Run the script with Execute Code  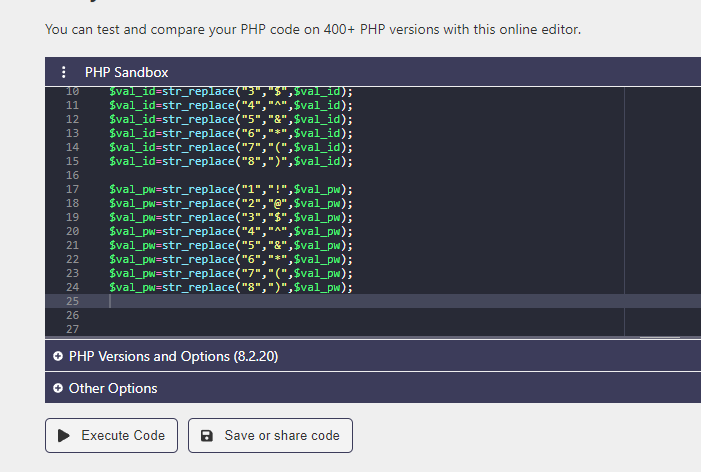(111, 435)
